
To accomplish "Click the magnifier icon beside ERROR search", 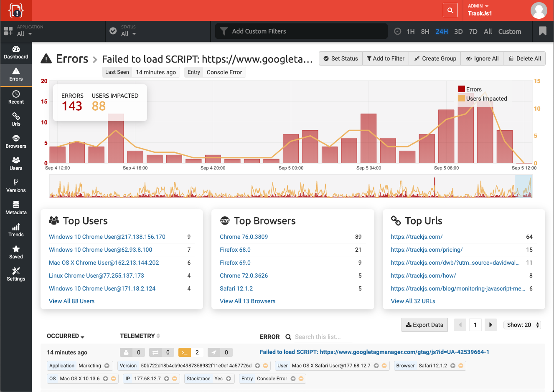I will coord(288,337).
